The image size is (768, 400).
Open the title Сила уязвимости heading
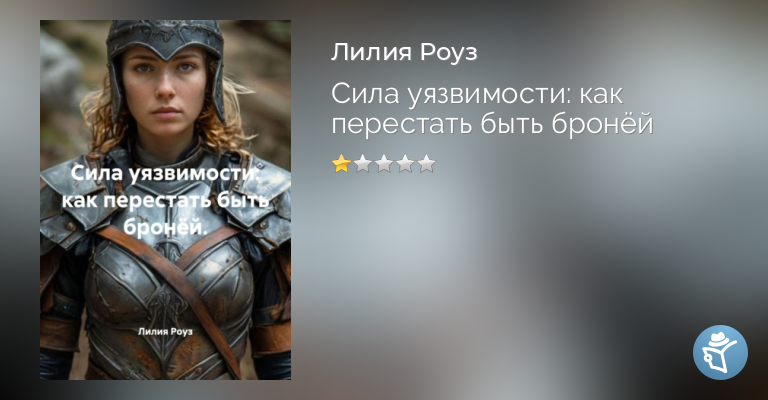coord(492,109)
